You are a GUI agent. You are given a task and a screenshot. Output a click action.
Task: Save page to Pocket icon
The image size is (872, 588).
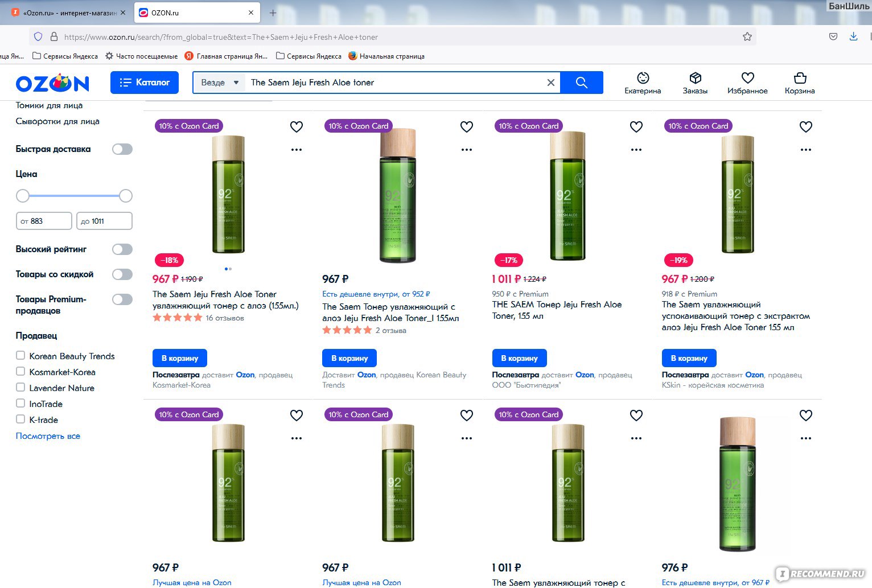[833, 36]
